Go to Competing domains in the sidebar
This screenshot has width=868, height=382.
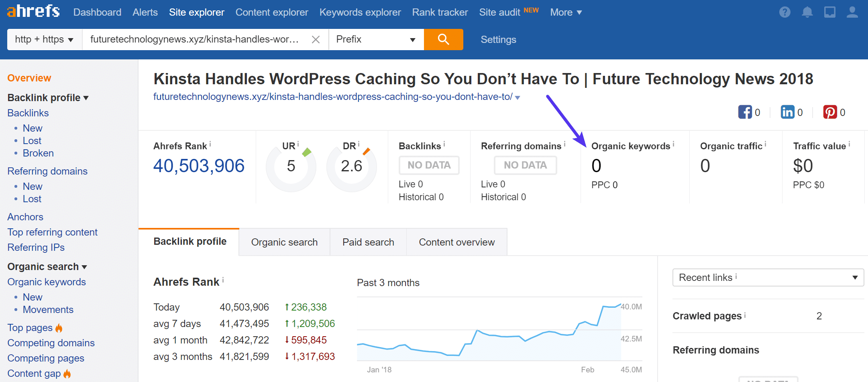(51, 343)
